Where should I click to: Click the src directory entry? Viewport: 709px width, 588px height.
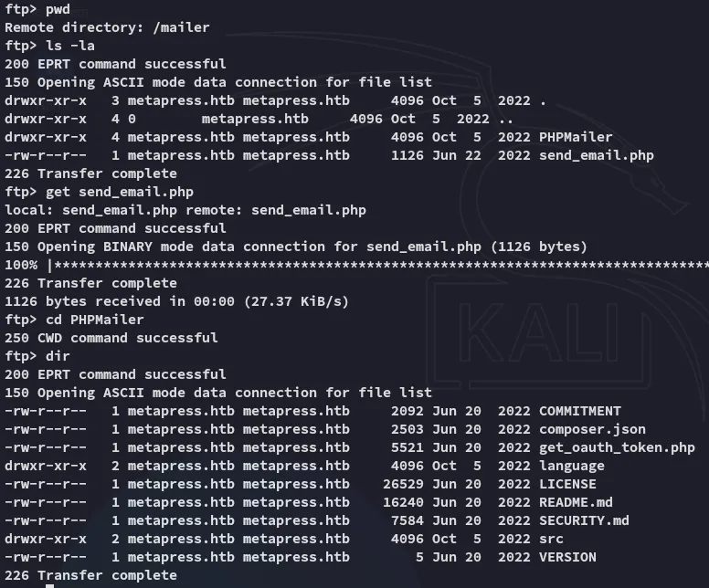point(551,539)
